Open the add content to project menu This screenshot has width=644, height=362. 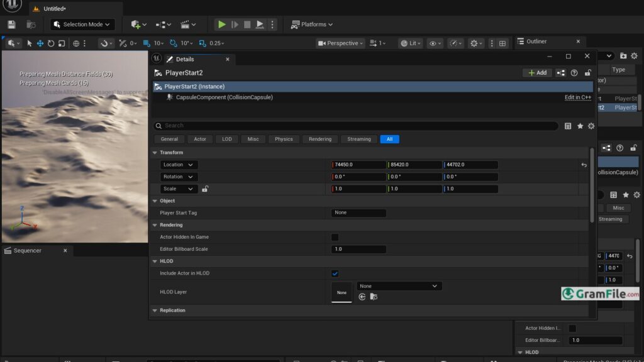138,25
